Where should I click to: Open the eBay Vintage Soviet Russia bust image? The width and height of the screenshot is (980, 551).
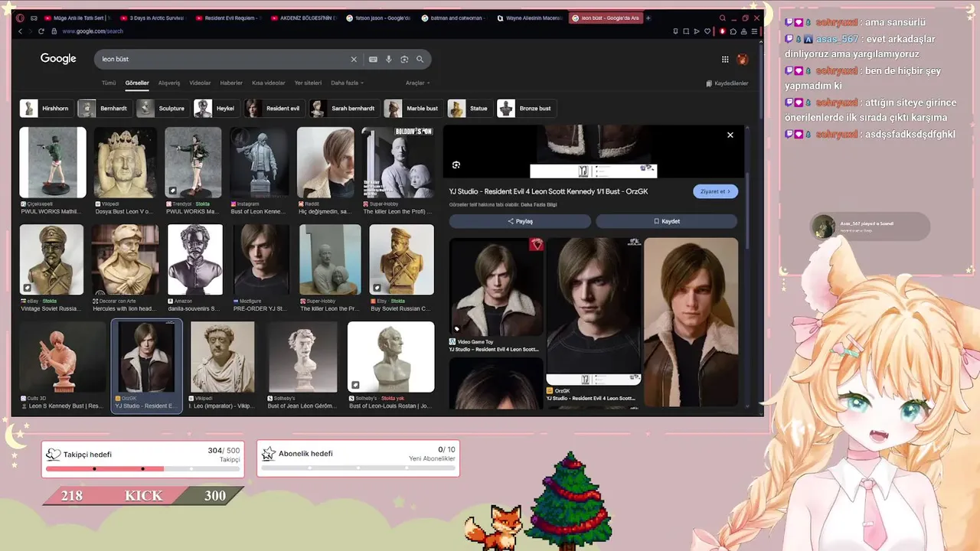point(52,259)
